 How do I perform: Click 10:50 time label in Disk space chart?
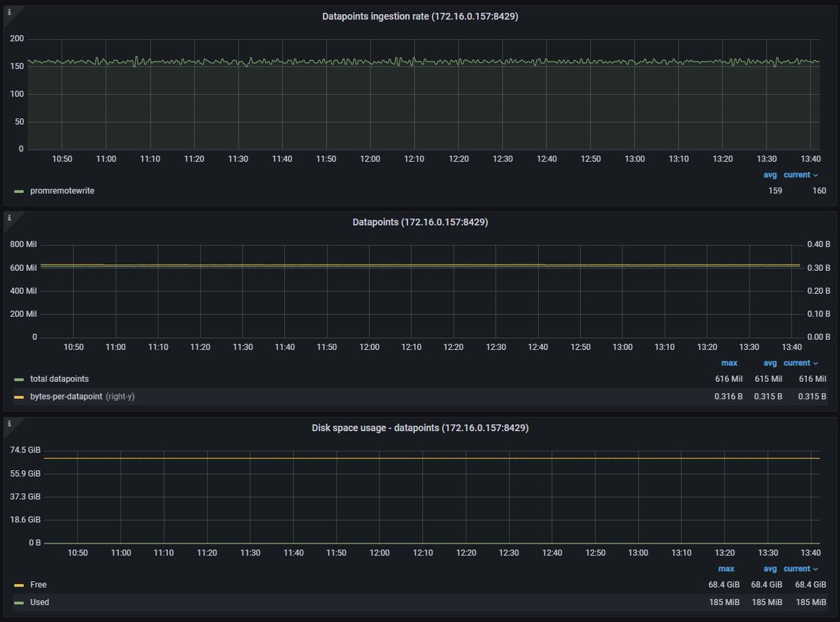point(78,553)
